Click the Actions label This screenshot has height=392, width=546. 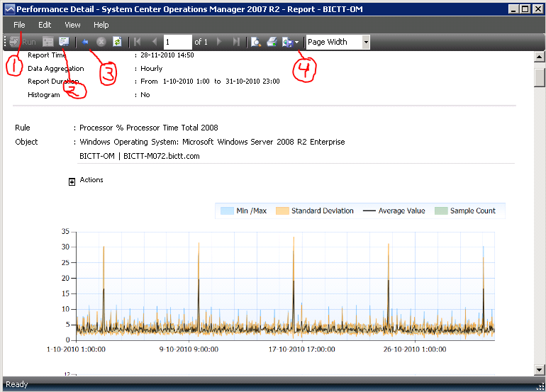point(91,180)
